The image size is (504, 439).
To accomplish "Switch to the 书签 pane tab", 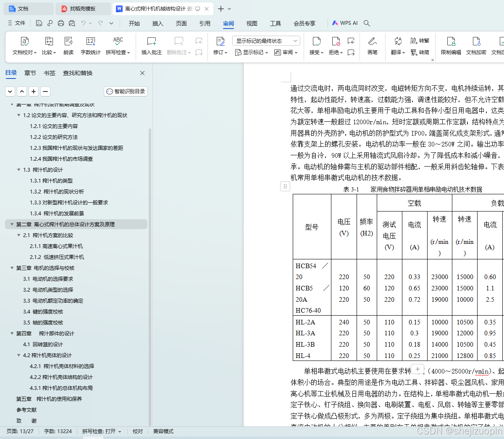I will click(x=50, y=73).
